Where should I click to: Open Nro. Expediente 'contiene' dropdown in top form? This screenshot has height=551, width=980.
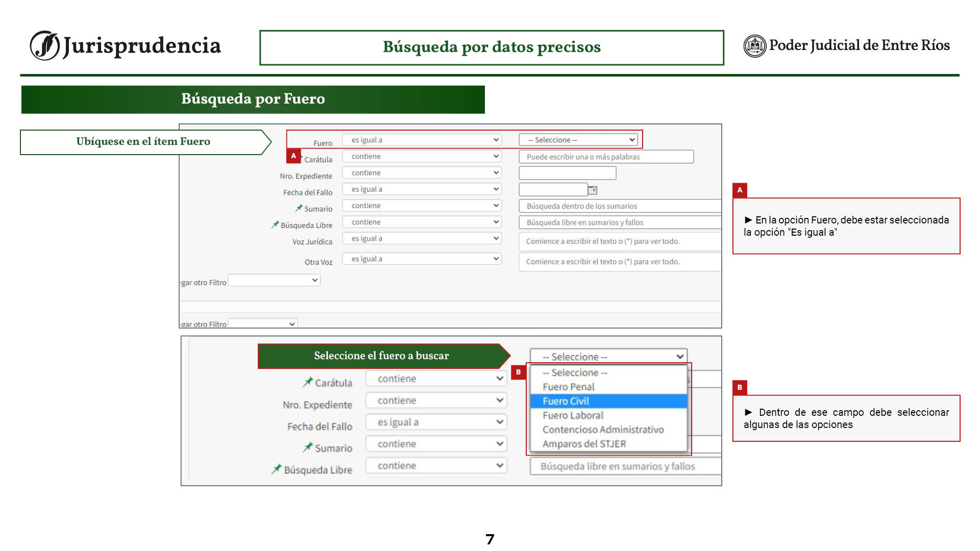pos(422,173)
